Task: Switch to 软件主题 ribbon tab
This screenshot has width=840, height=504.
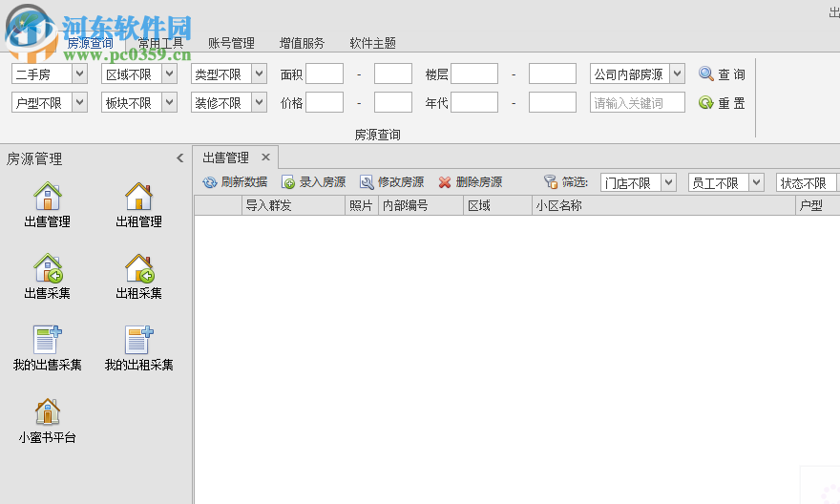Action: (373, 43)
